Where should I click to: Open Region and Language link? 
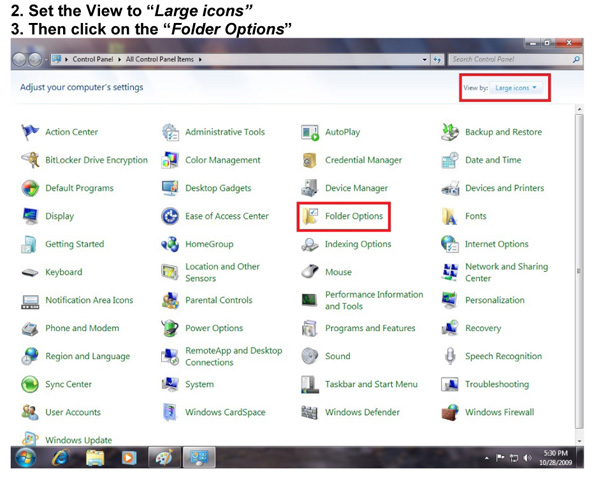click(87, 356)
